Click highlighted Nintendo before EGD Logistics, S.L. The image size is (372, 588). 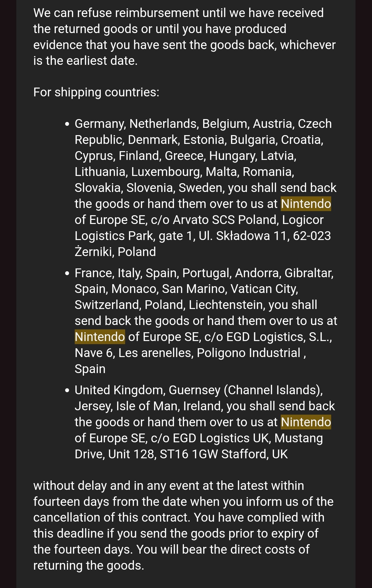[100, 337]
